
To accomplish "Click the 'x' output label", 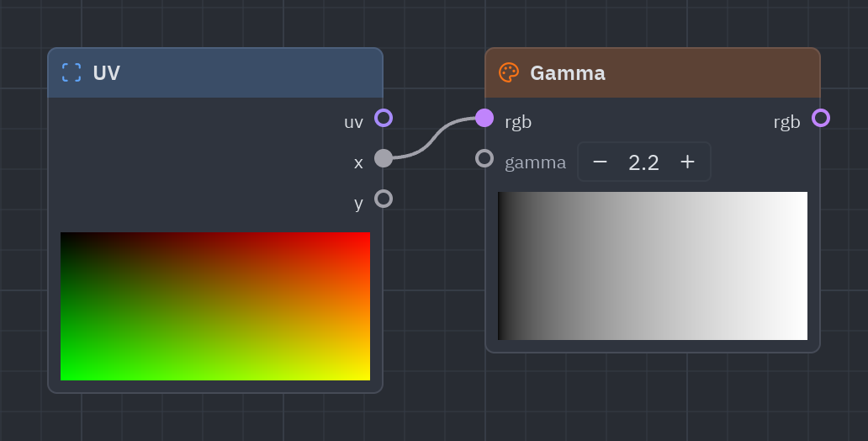I will pos(358,163).
